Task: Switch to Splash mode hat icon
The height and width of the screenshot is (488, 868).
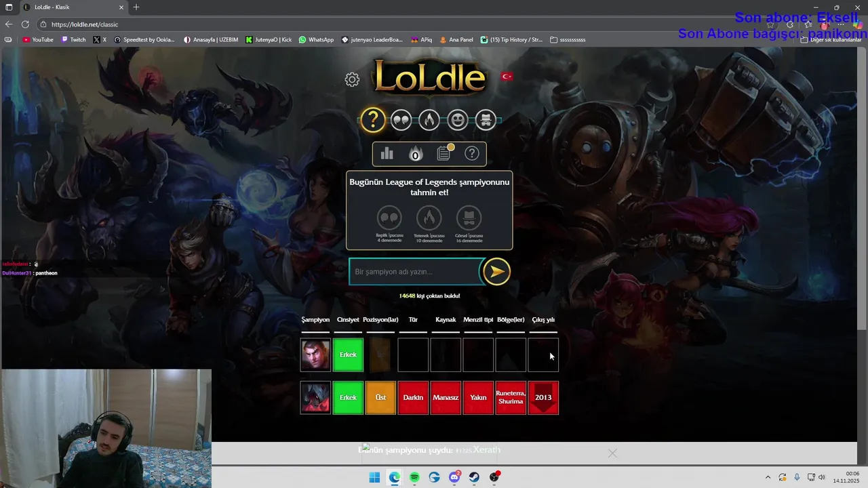Action: [486, 120]
